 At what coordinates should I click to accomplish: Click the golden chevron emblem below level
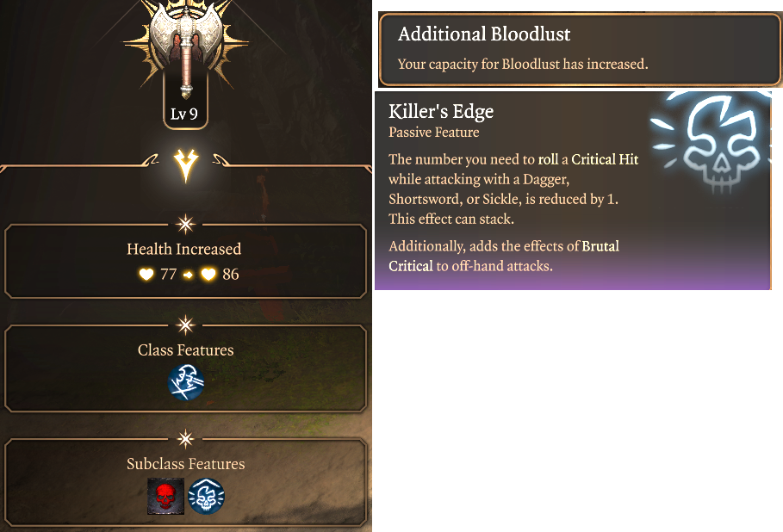tap(186, 165)
